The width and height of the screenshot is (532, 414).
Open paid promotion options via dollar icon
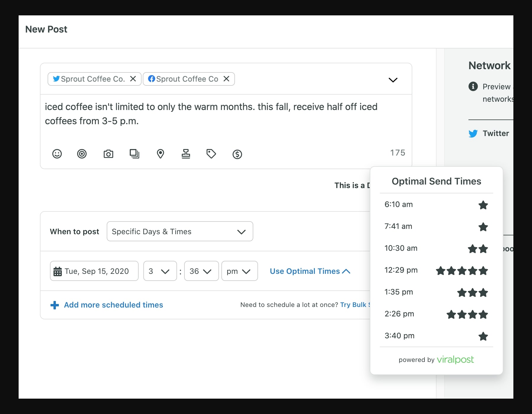pyautogui.click(x=237, y=154)
